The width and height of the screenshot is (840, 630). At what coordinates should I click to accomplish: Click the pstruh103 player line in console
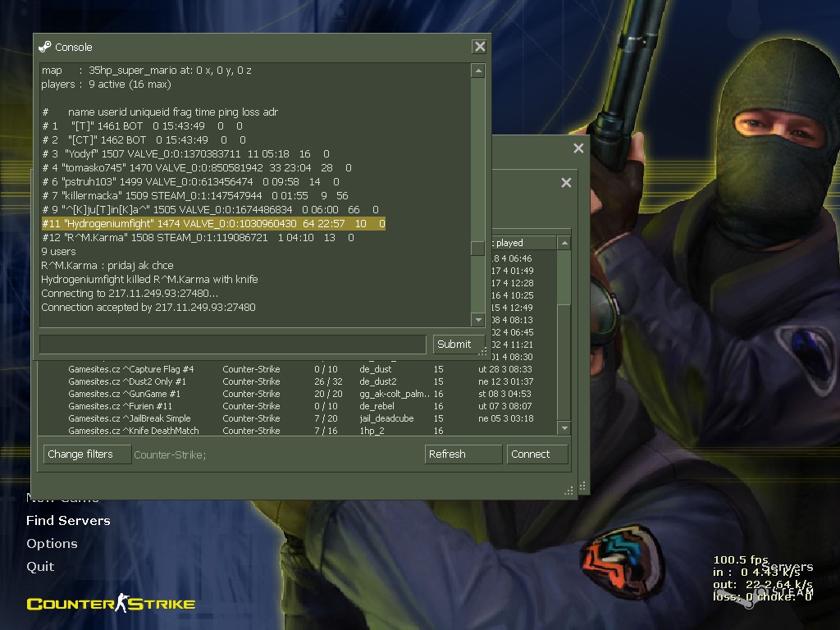[x=190, y=181]
